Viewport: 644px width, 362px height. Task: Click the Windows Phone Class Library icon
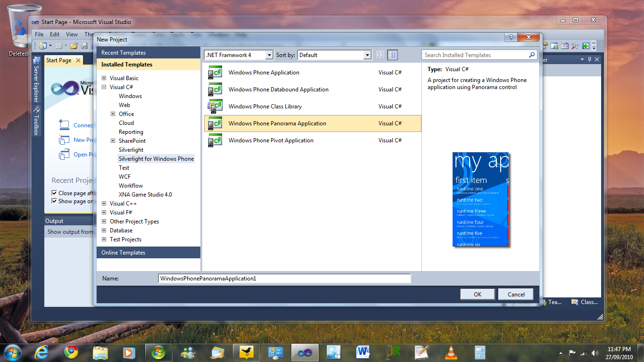click(x=215, y=107)
